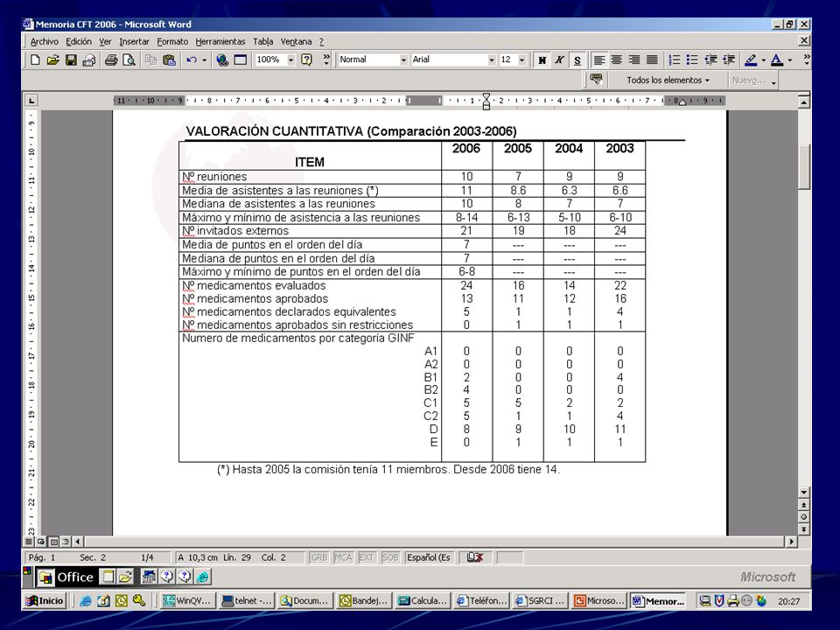Click the comment icon in reviewing toolbar
The height and width of the screenshot is (630, 840).
[x=596, y=80]
